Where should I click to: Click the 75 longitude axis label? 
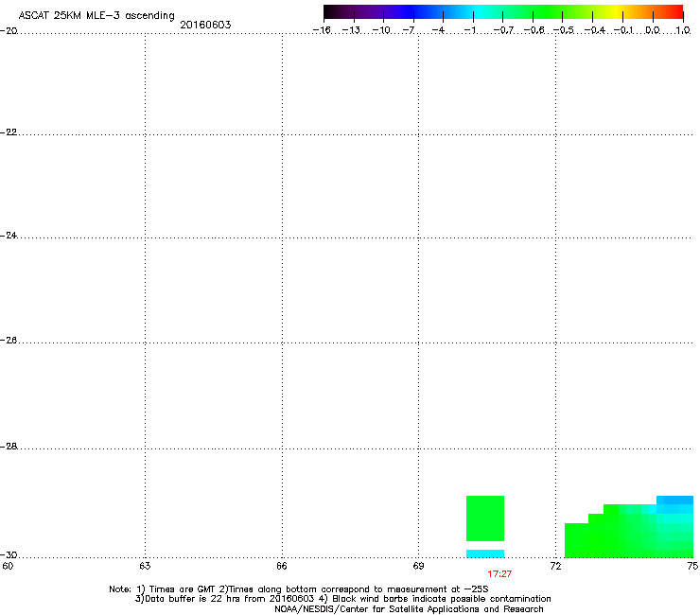click(x=692, y=567)
